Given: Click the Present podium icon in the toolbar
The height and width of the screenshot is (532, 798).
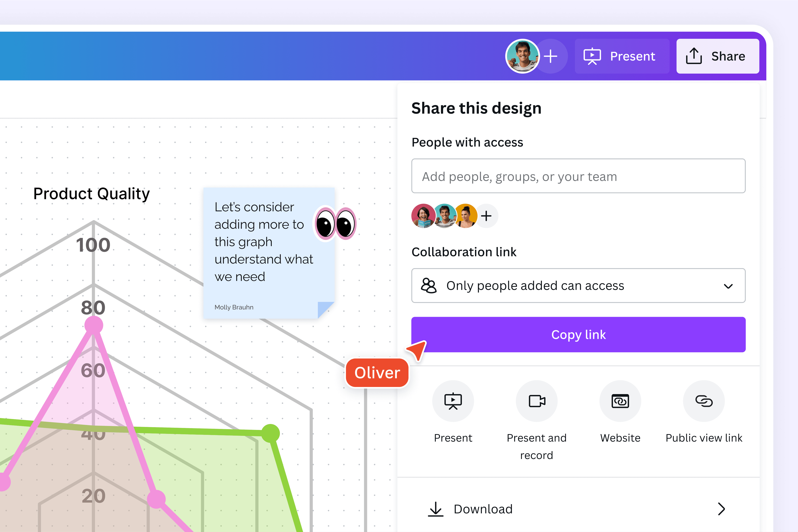Looking at the screenshot, I should coord(592,56).
